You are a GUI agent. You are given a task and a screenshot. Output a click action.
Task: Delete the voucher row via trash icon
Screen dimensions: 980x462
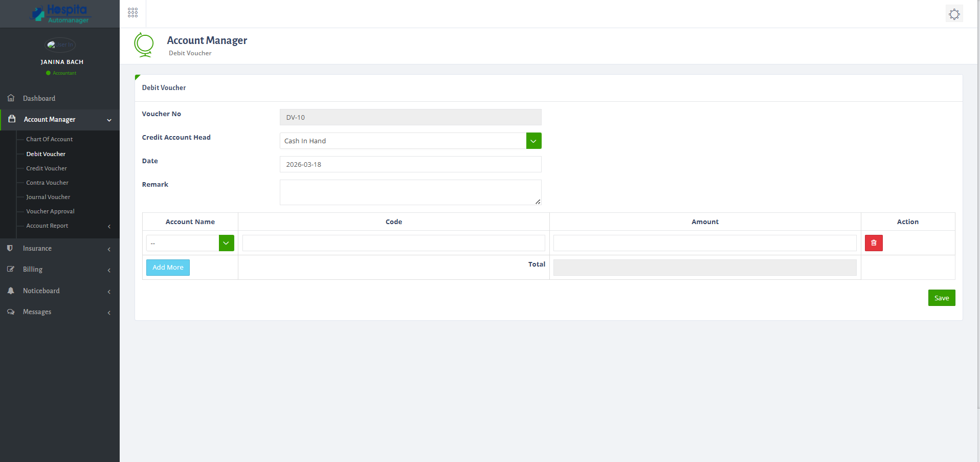point(873,243)
